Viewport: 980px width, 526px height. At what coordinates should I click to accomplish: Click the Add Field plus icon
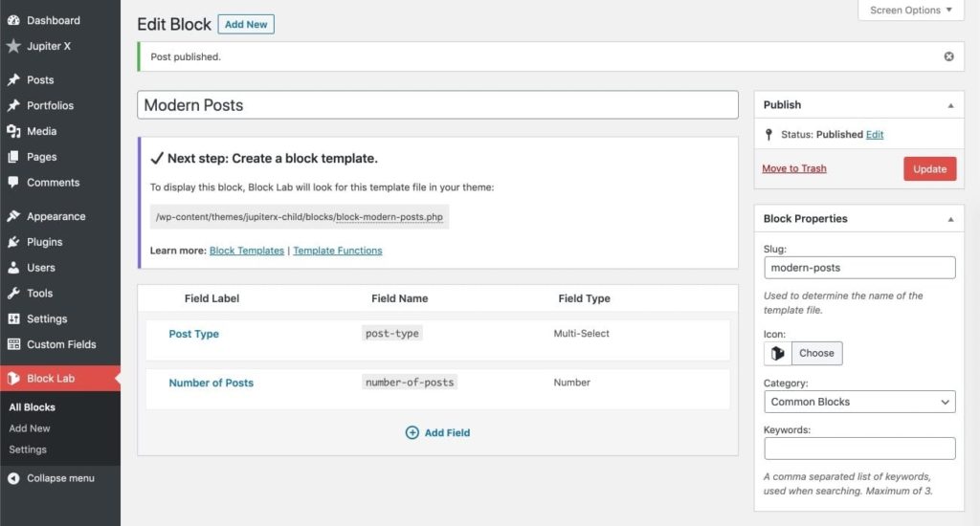412,432
